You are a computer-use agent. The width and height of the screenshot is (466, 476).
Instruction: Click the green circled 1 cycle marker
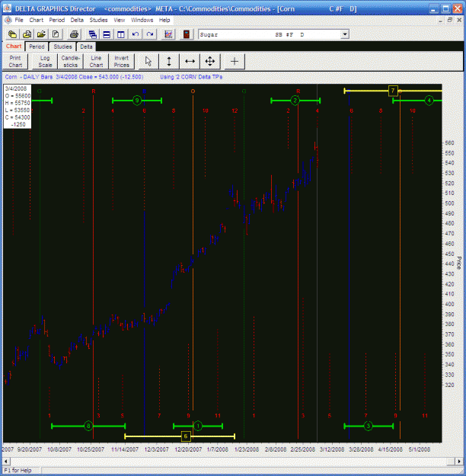198,426
